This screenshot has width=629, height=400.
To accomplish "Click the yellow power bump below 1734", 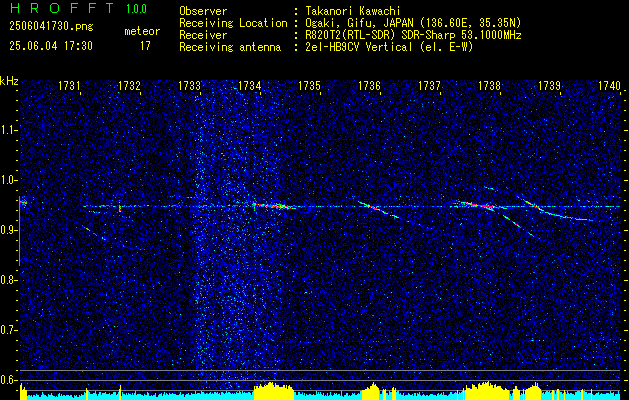I will (x=274, y=391).
